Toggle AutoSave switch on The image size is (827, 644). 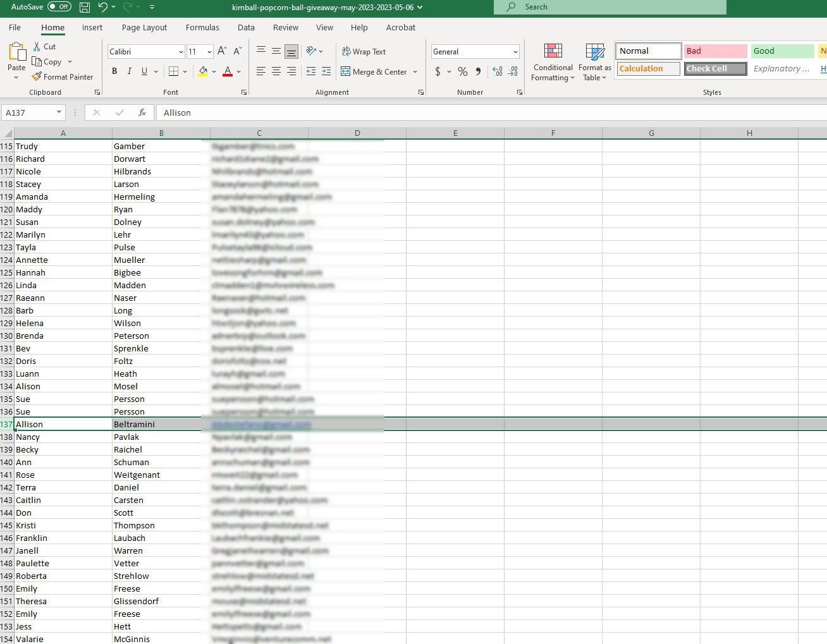[x=59, y=7]
